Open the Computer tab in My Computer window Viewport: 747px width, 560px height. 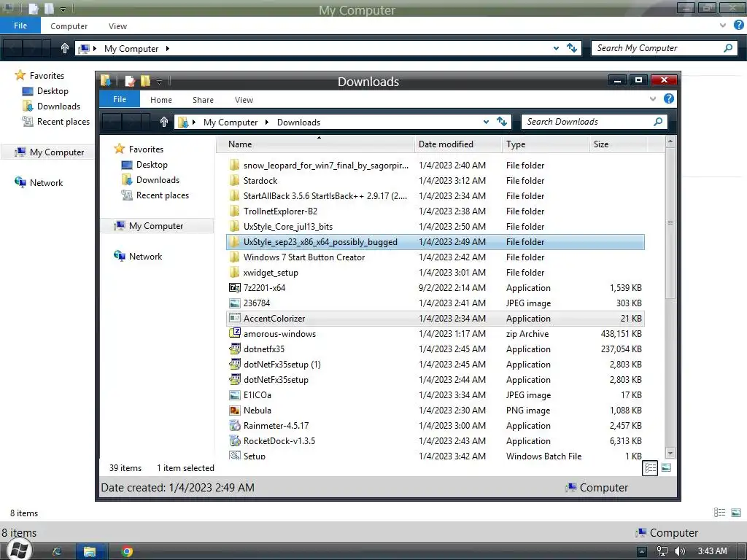[x=69, y=26]
